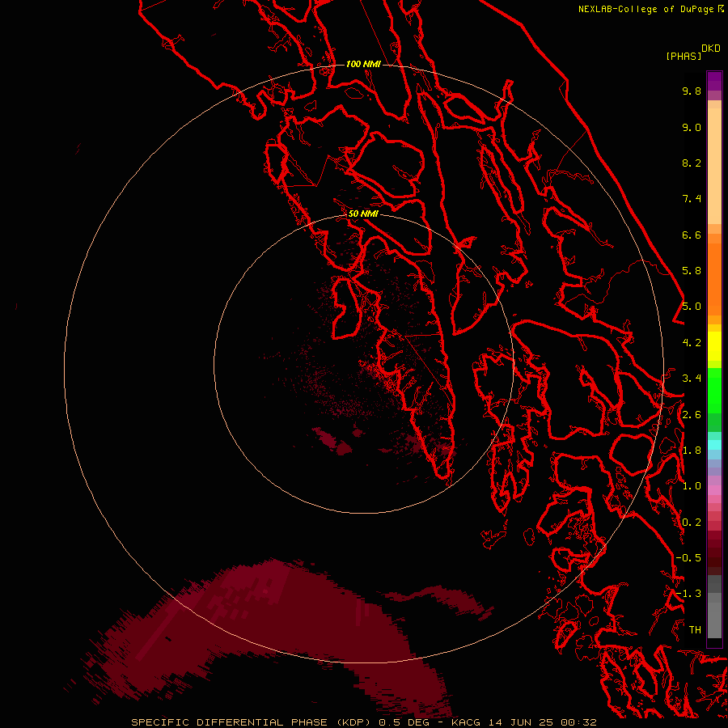Click the purple top segment of color bar
Image resolution: width=728 pixels, height=728 pixels.
(x=714, y=81)
